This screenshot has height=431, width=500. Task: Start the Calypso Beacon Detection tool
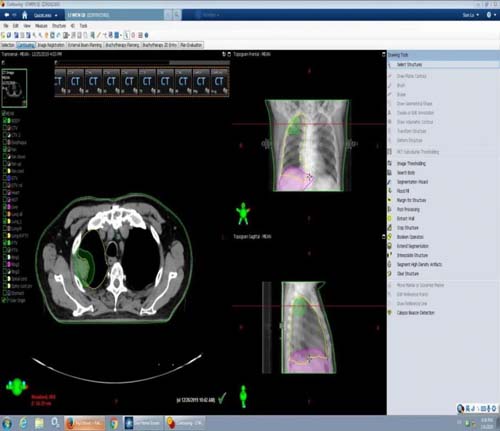pyautogui.click(x=415, y=313)
